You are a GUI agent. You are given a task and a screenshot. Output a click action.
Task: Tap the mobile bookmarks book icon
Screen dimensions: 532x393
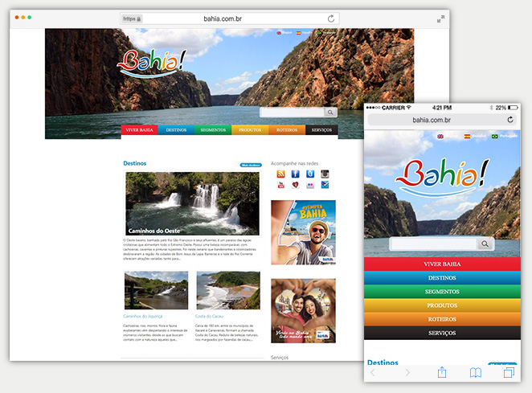(475, 373)
